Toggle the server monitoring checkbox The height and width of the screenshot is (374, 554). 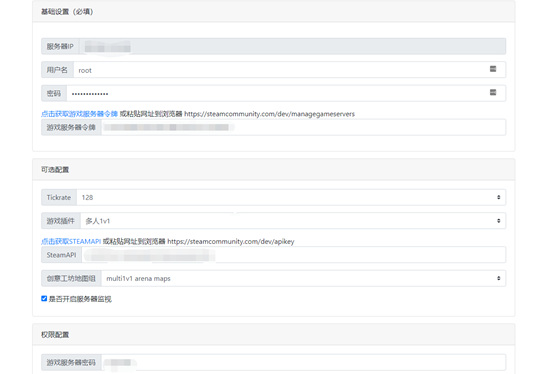click(44, 299)
